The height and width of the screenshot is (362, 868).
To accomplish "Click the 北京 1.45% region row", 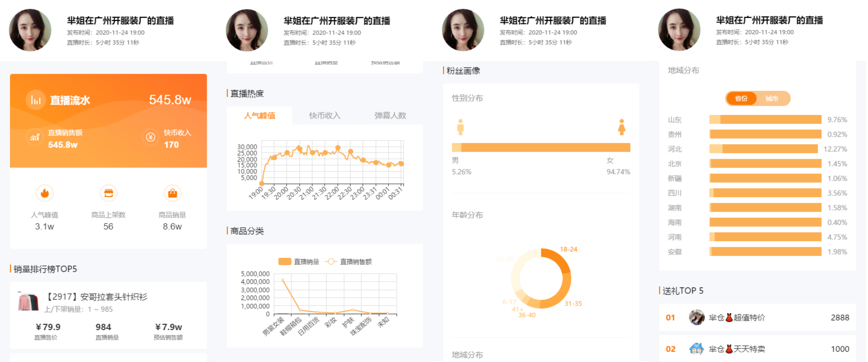I will tap(758, 163).
